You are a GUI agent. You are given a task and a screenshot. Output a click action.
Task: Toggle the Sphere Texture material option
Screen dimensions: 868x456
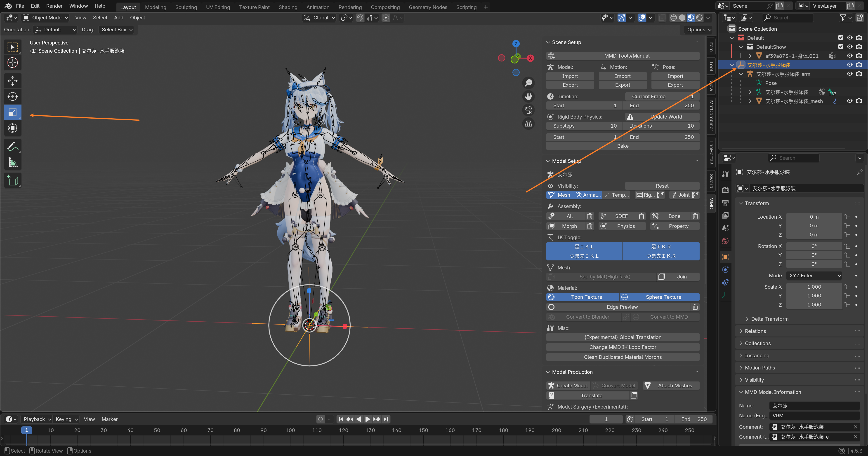(659, 297)
